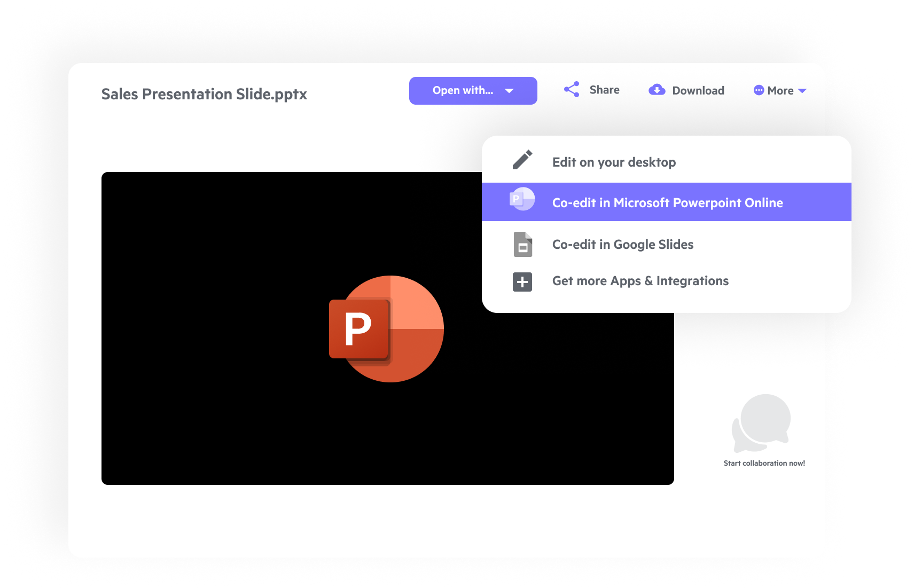
Task: Open Get more Apps & Integrations
Action: 639,281
